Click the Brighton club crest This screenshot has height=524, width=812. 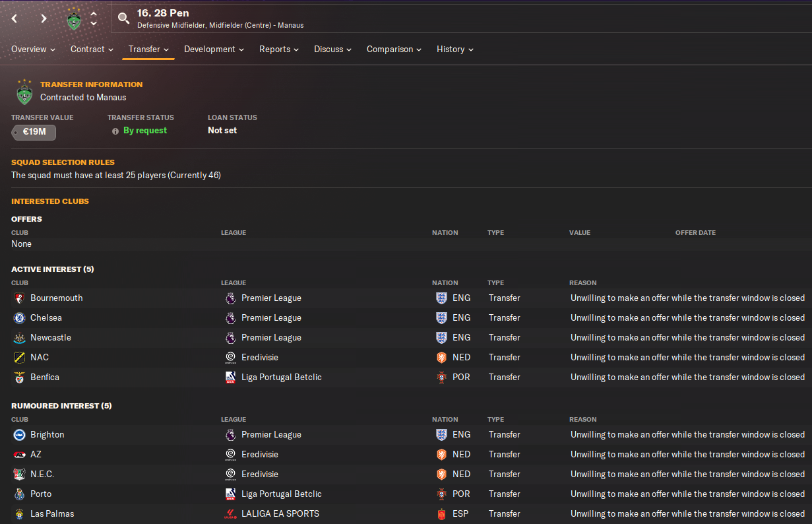tap(19, 435)
